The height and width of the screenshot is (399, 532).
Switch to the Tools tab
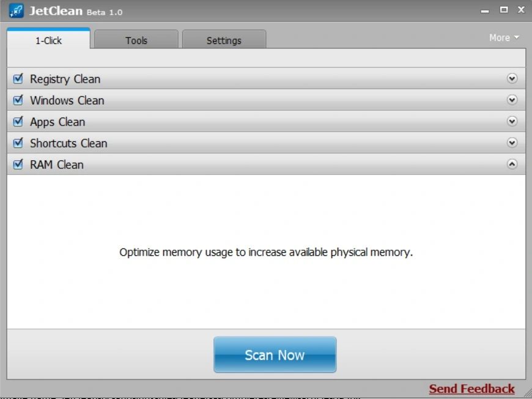pos(136,39)
